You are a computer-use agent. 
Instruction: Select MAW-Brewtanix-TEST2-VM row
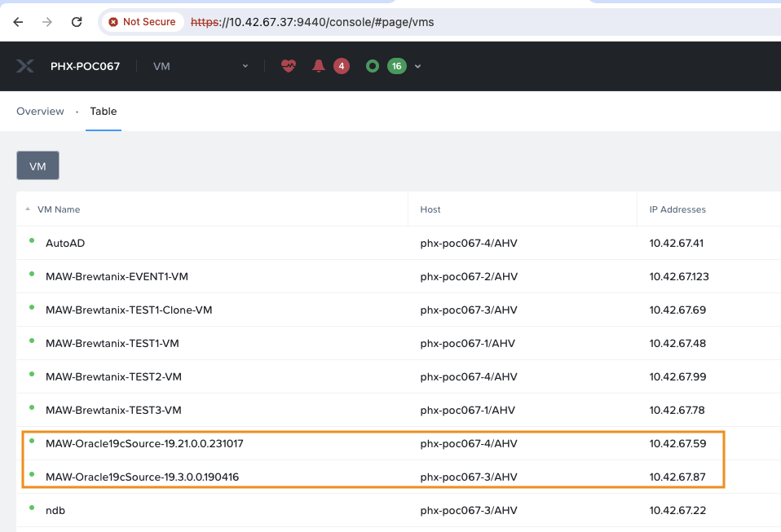coord(399,376)
